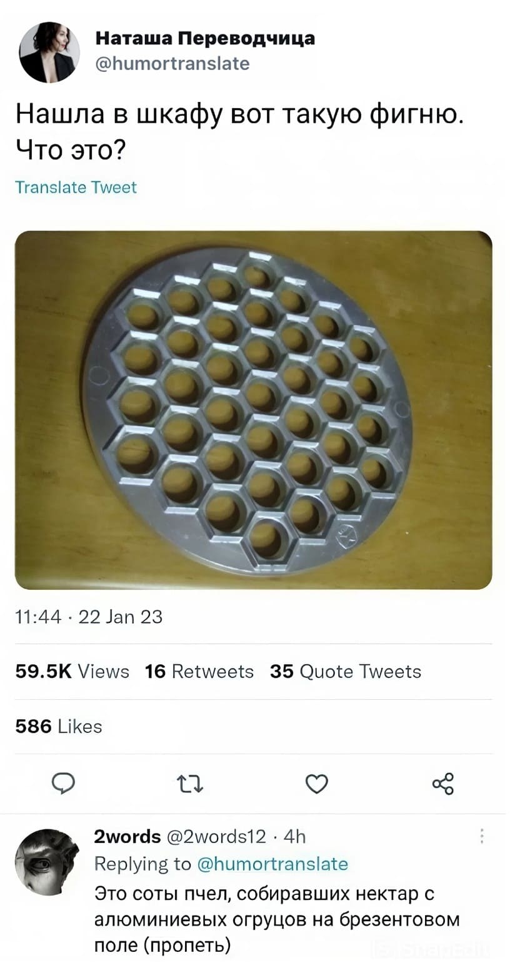
Task: Open the 2words profile avatar
Action: [46, 861]
